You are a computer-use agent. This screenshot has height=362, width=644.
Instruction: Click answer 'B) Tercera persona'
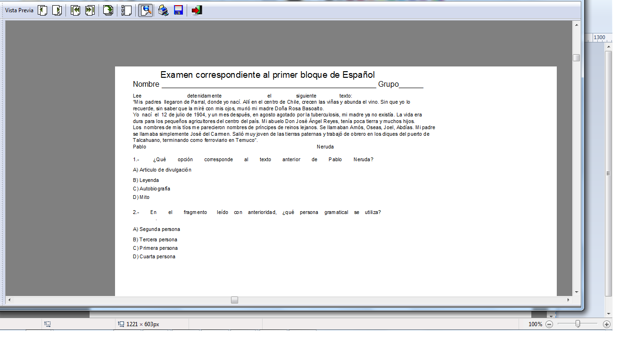(x=155, y=239)
